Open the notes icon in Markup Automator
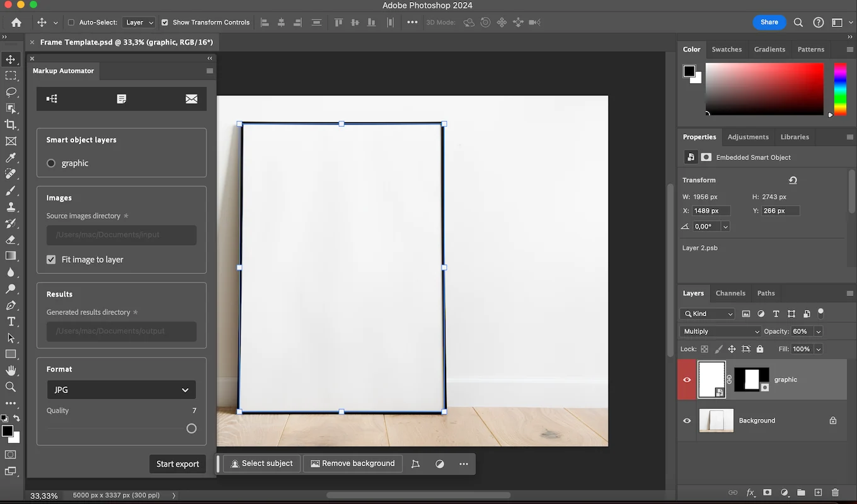The image size is (857, 504). 122,99
